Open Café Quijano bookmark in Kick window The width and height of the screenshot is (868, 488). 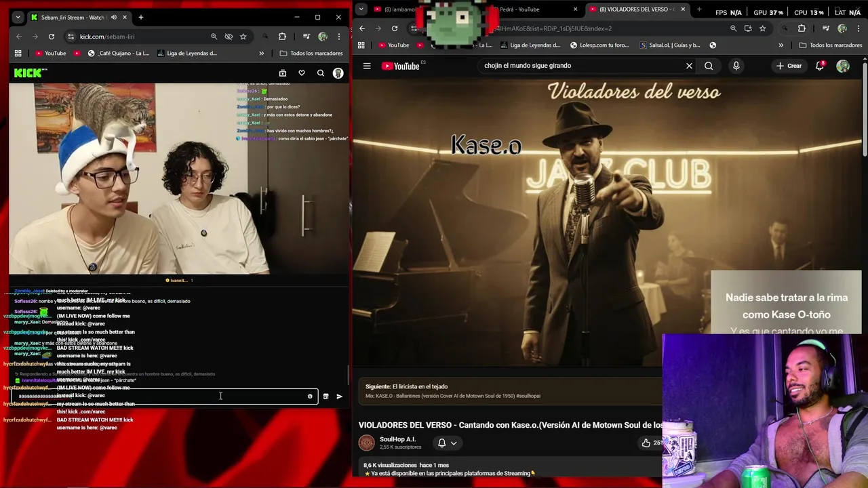(119, 53)
